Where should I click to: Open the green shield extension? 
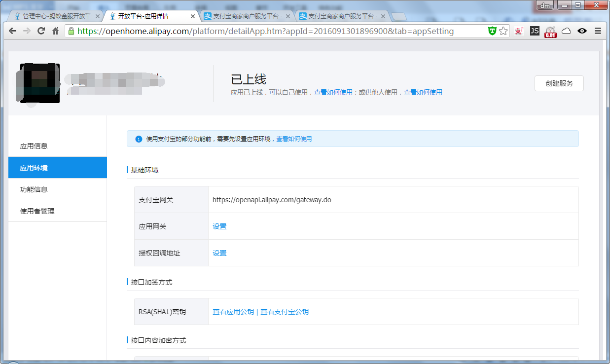pos(492,31)
